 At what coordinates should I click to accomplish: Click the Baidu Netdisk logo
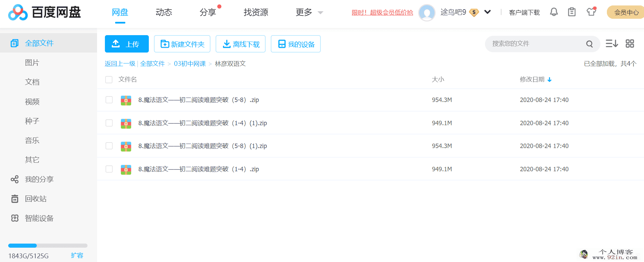[x=45, y=13]
